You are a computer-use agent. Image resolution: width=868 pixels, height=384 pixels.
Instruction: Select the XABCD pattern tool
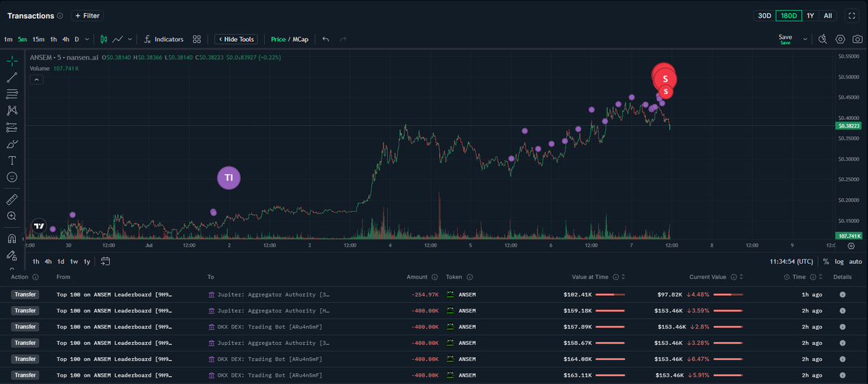(12, 111)
